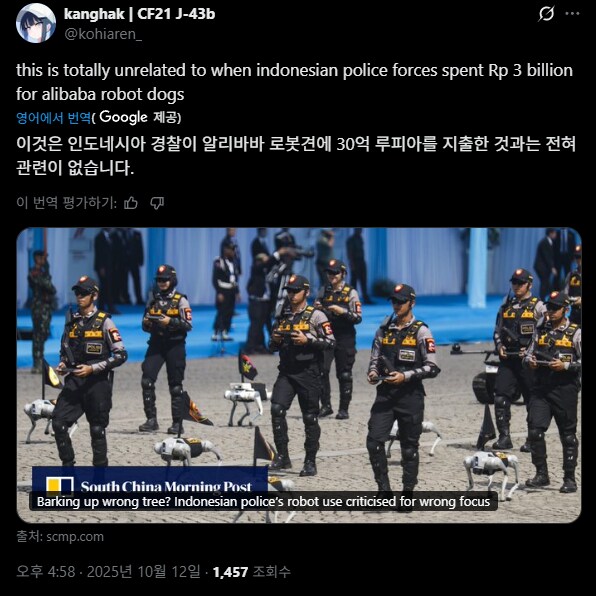Click the 이 번역 평가하기 label
This screenshot has height=596, width=596.
click(67, 203)
